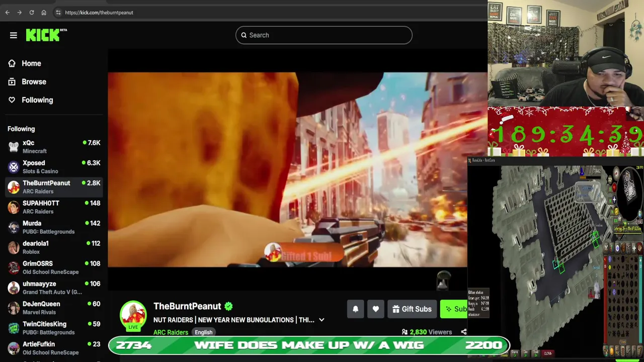Screen dimensions: 644x362
Task: Click TwinCitiesKing's avatar in Following list
Action: [x=14, y=328]
